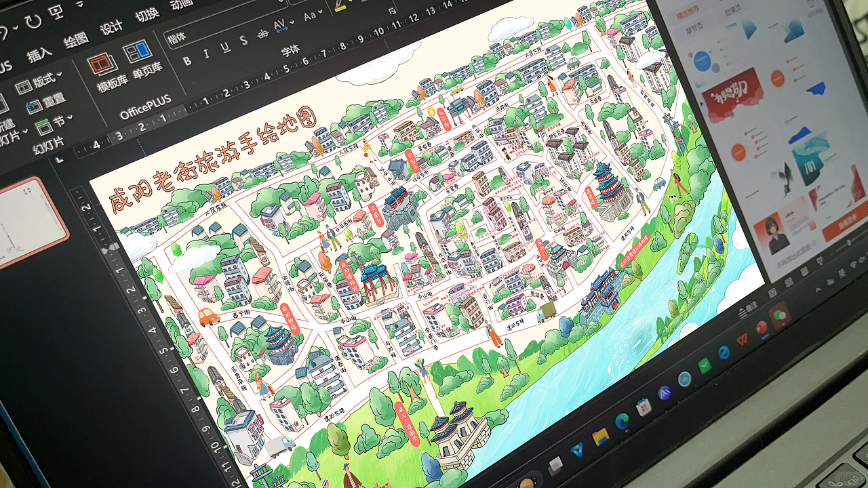This screenshot has height=488, width=868.
Task: Open the green WeChat-style taskbar app
Action: coord(705,365)
